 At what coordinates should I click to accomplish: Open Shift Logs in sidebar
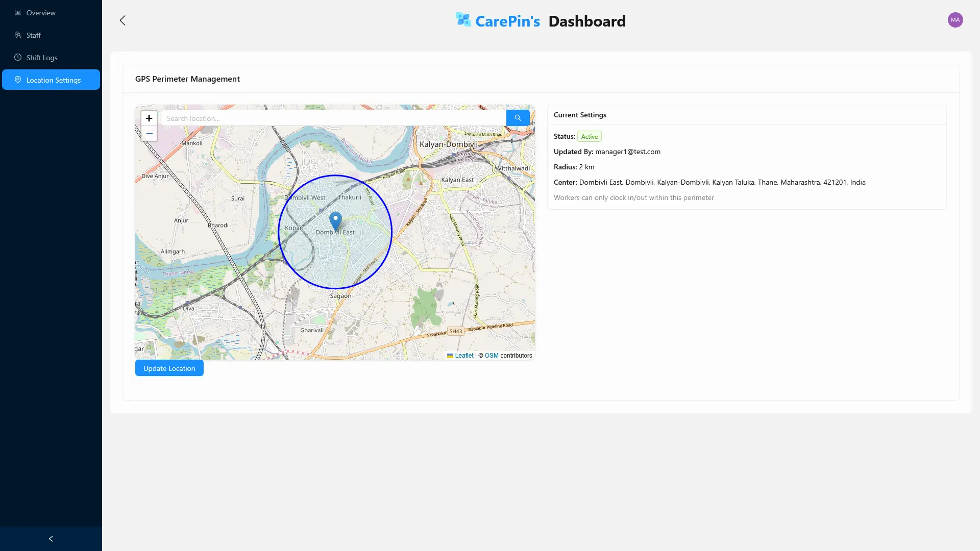click(x=42, y=58)
